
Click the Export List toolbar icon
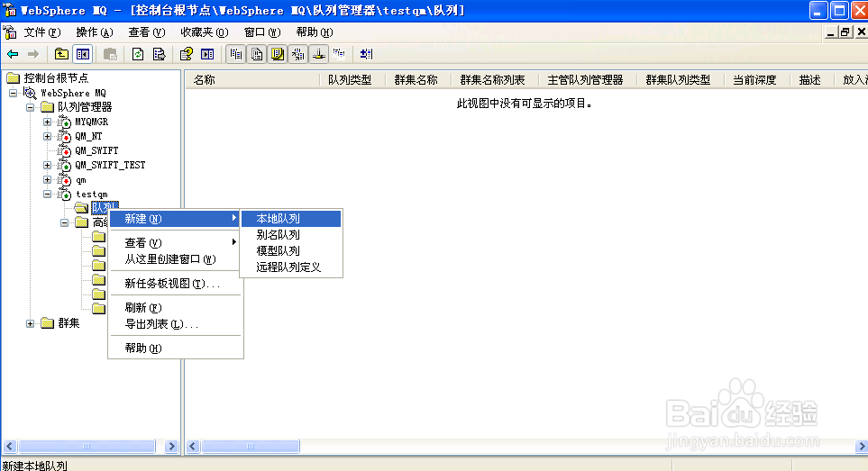coord(159,54)
